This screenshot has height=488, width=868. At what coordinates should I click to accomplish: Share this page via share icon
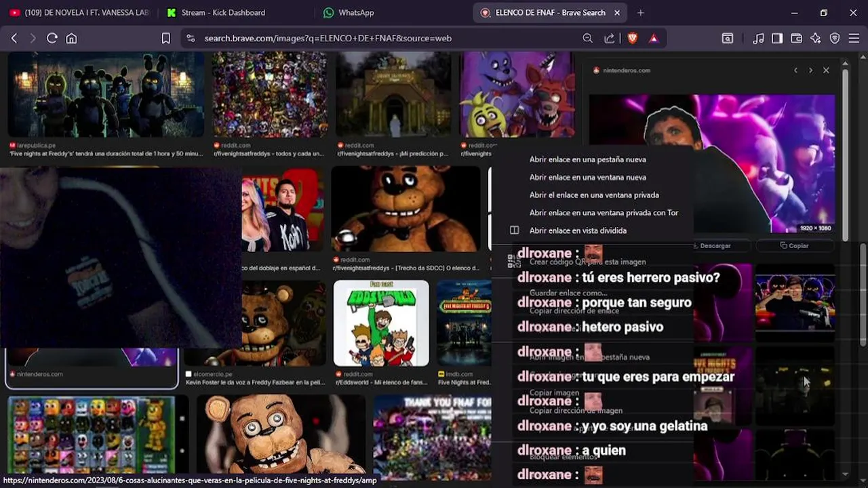click(610, 39)
